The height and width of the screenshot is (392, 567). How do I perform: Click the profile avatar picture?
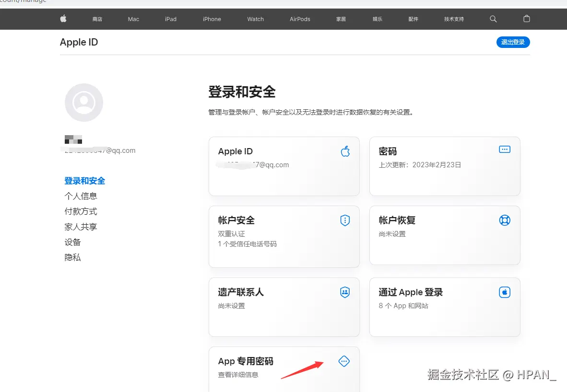[x=84, y=103]
